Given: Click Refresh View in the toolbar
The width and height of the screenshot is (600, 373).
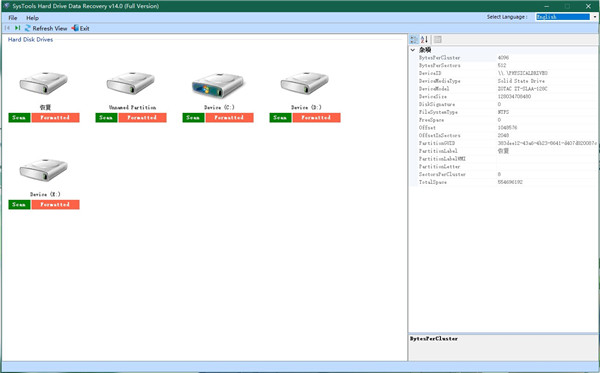Looking at the screenshot, I should 46,28.
